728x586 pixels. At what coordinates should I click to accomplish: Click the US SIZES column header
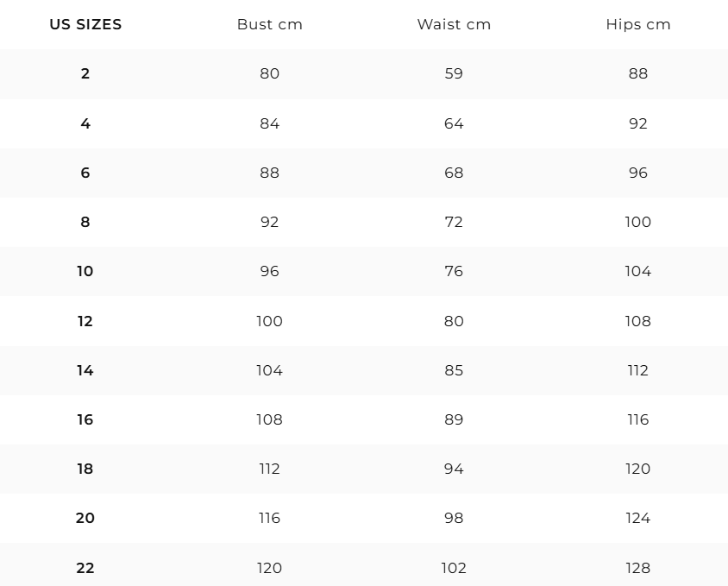coord(85,24)
